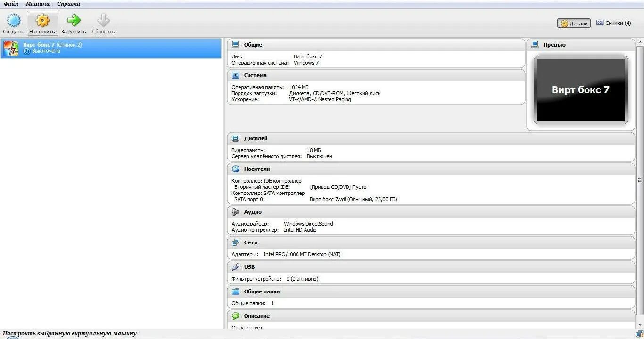
Task: Open the Дисплей settings header
Action: [x=431, y=138]
